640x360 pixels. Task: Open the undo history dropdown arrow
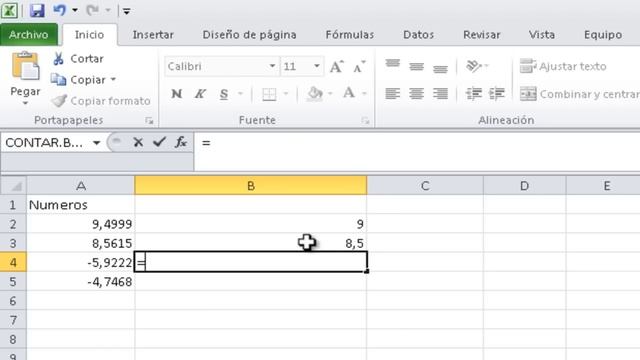(x=75, y=11)
